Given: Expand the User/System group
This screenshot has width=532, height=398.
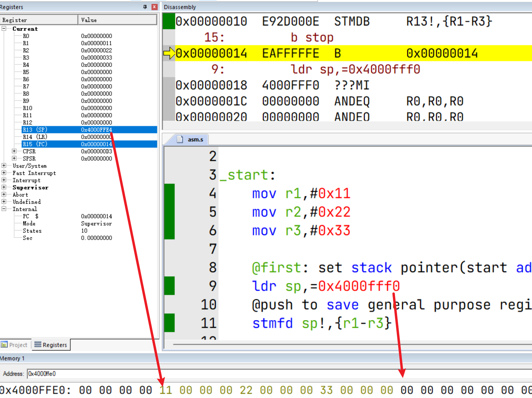Looking at the screenshot, I should pos(4,166).
